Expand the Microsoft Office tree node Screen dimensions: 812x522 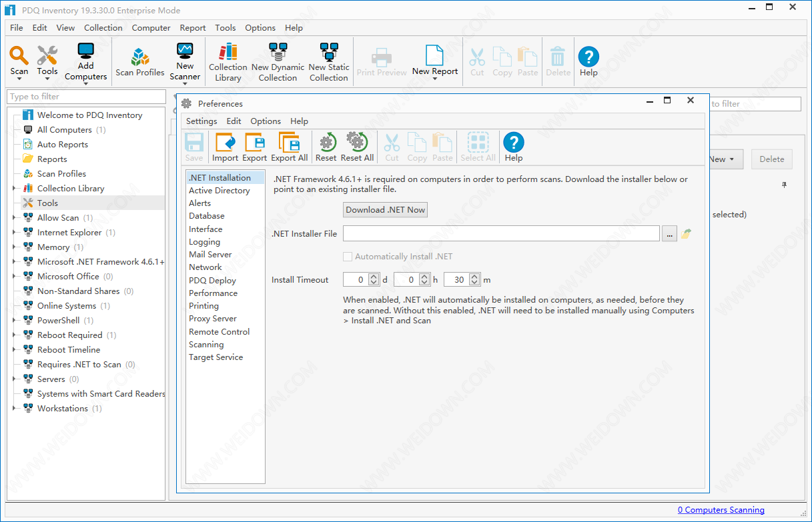(x=14, y=277)
